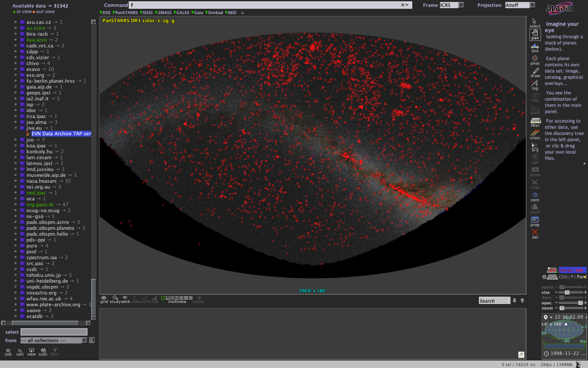Expand the esavo tree node
This screenshot has height=368, width=588.
click(x=16, y=69)
